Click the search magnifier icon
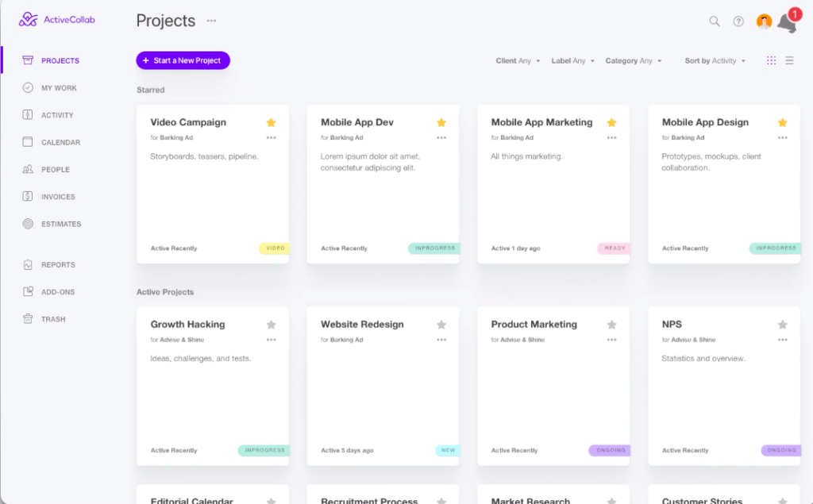Viewport: 813px width, 504px height. [715, 21]
